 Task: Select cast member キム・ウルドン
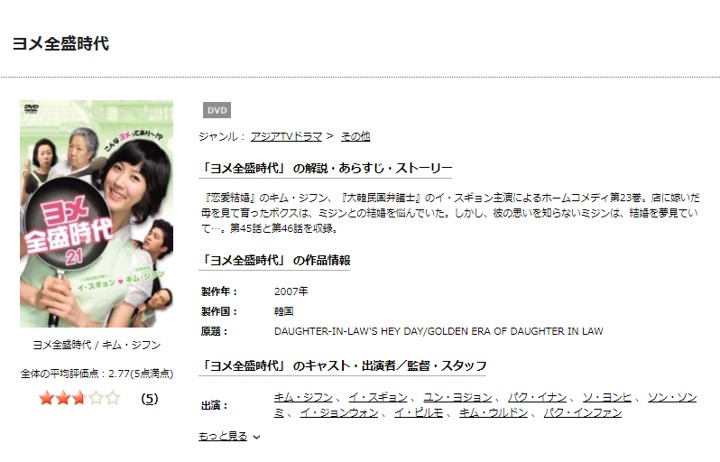point(493,413)
